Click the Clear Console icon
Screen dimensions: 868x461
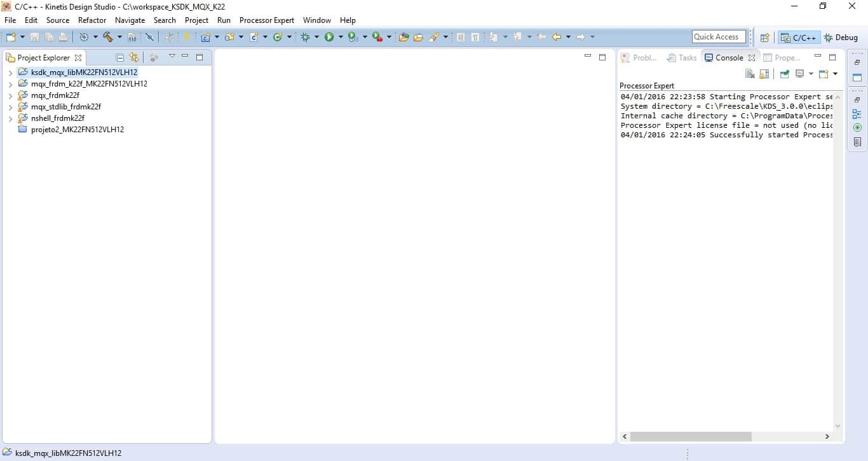750,74
